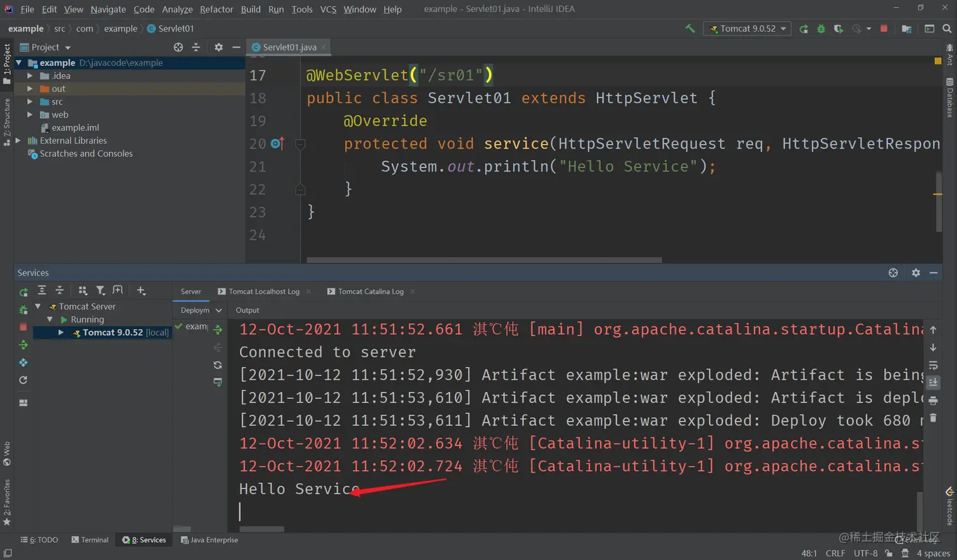The width and height of the screenshot is (957, 560).
Task: Expand Tomcat 9.0.52 [local] node
Action: [61, 332]
